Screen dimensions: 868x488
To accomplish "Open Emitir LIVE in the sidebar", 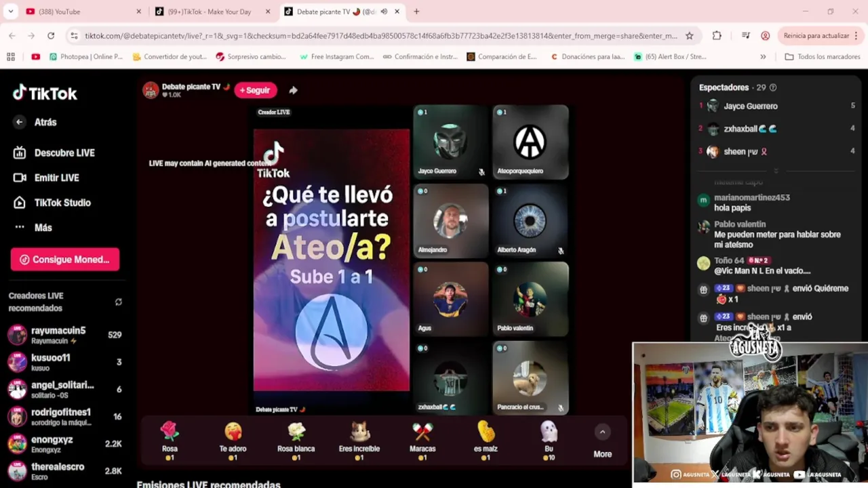I will [46, 178].
